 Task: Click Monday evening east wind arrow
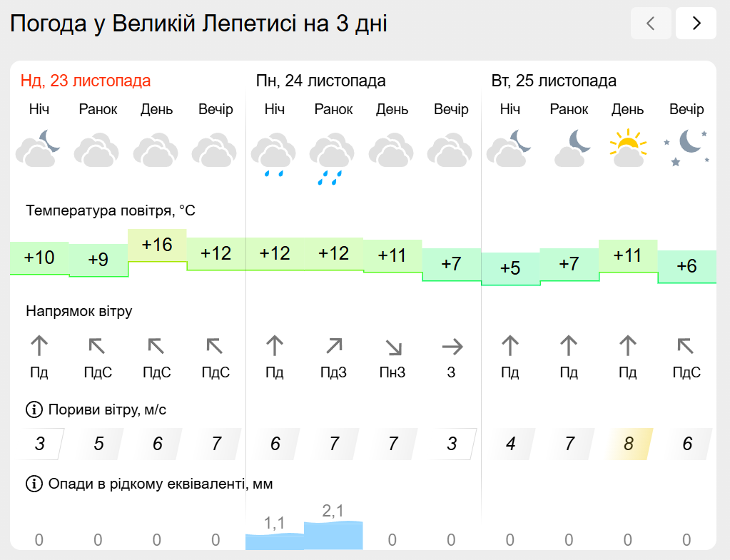coord(452,347)
